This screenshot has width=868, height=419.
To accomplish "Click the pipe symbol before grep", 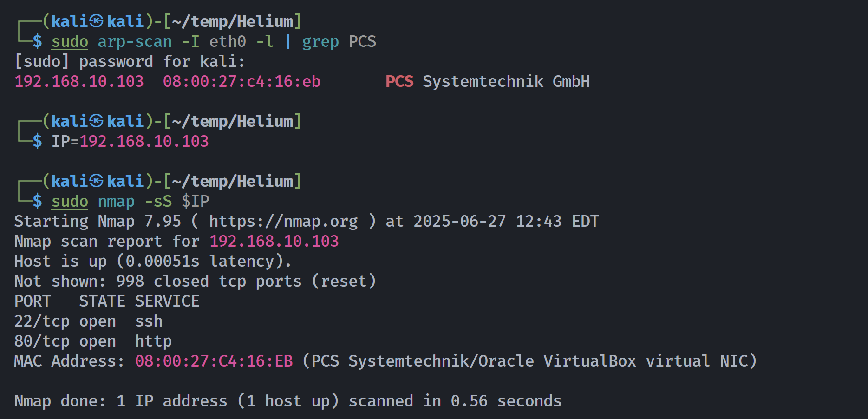I will (x=288, y=41).
